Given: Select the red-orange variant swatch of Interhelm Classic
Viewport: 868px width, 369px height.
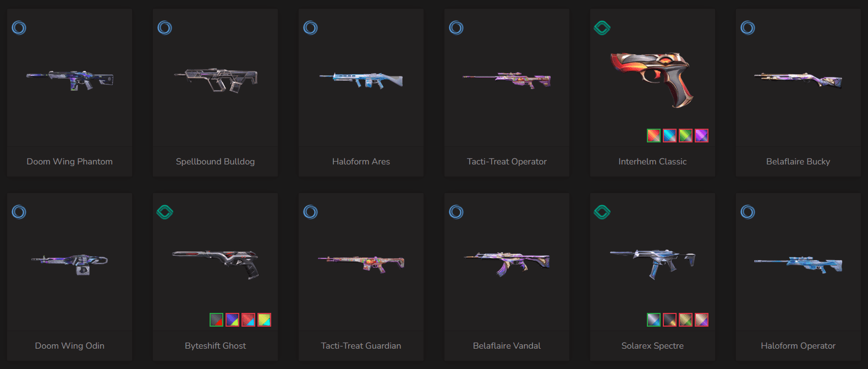Looking at the screenshot, I should 653,135.
